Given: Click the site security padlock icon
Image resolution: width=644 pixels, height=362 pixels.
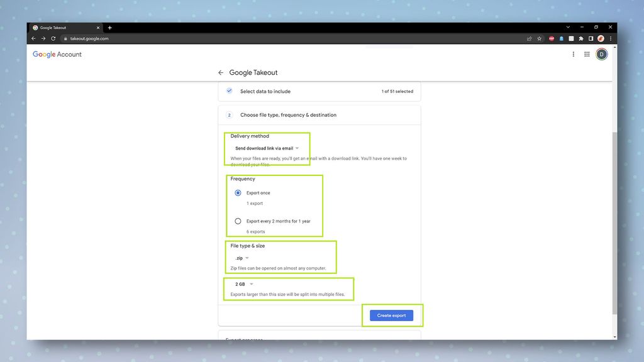Looking at the screenshot, I should pos(65,38).
